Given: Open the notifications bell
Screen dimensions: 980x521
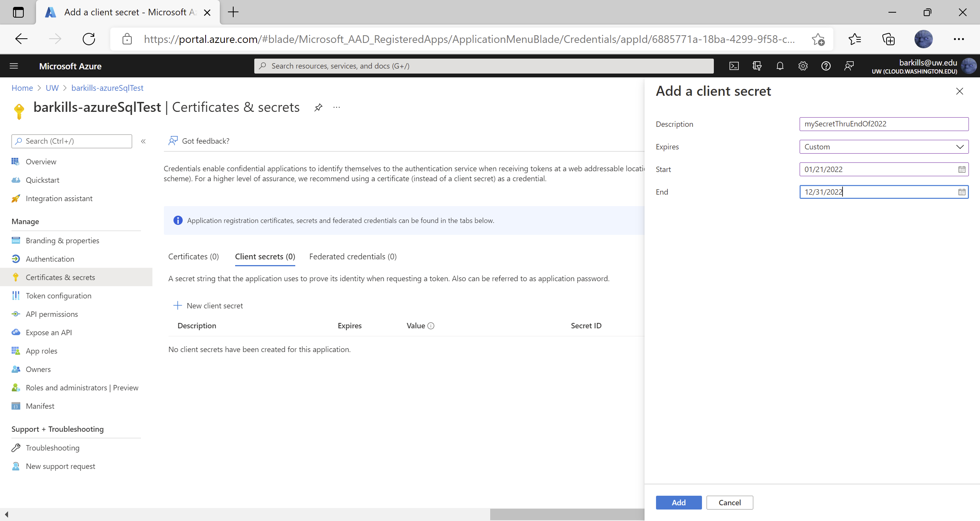Looking at the screenshot, I should pos(780,66).
